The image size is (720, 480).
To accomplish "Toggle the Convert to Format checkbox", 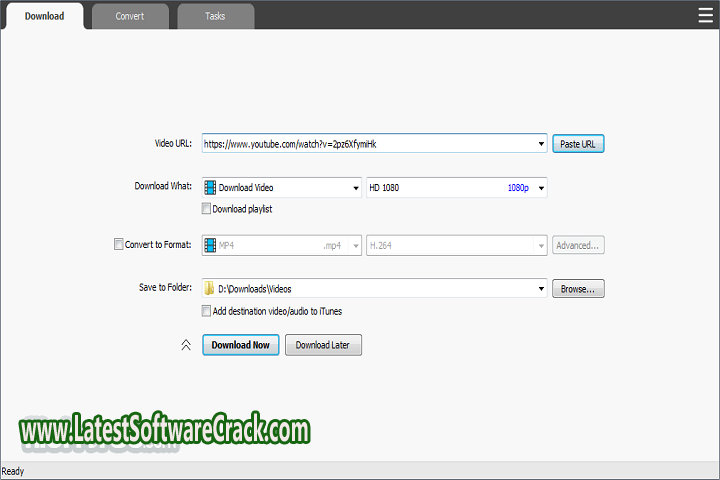I will point(118,244).
